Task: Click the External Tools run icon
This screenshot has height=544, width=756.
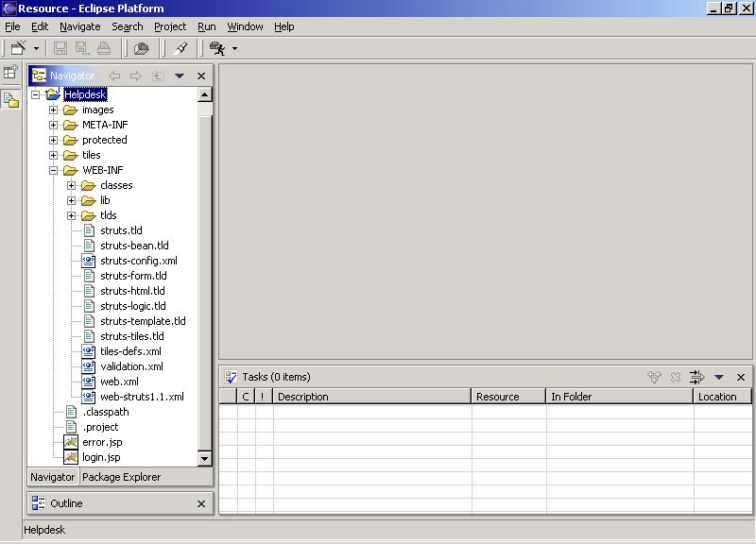Action: coord(217,48)
